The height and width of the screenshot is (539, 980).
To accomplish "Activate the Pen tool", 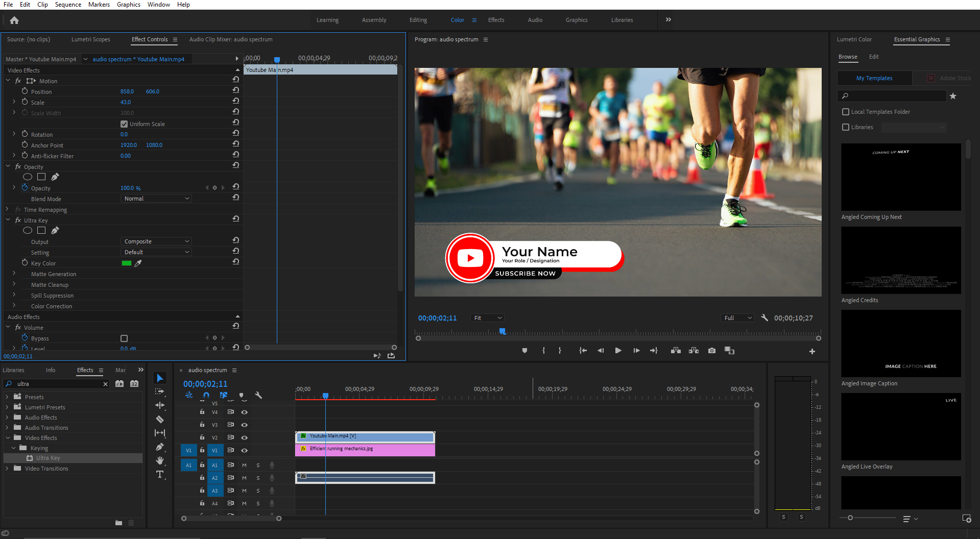I will coord(160,447).
